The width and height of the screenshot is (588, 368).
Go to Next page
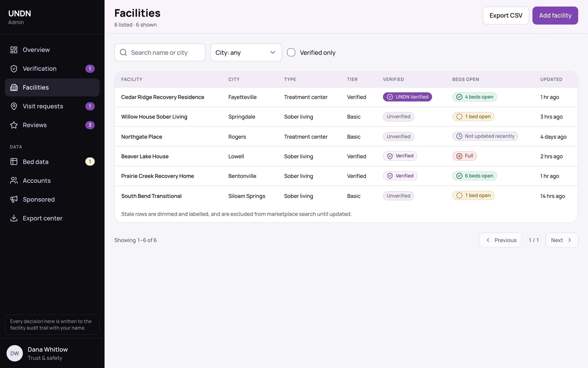tap(562, 240)
